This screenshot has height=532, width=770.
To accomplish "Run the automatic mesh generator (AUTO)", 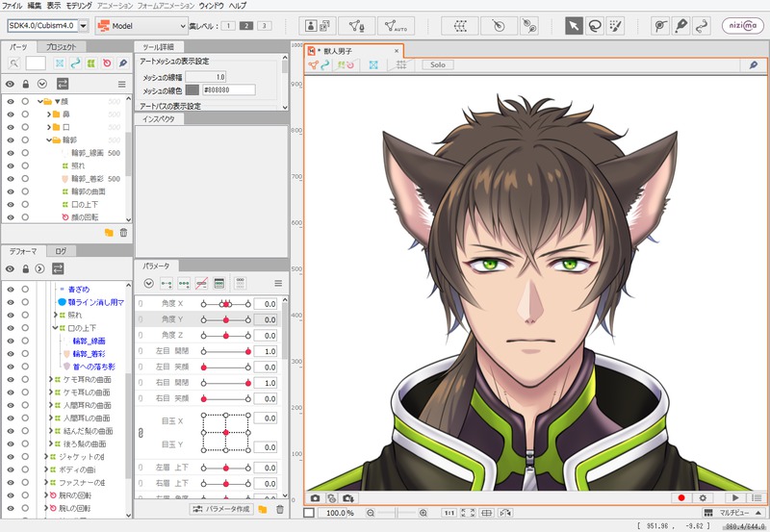I will click(396, 26).
